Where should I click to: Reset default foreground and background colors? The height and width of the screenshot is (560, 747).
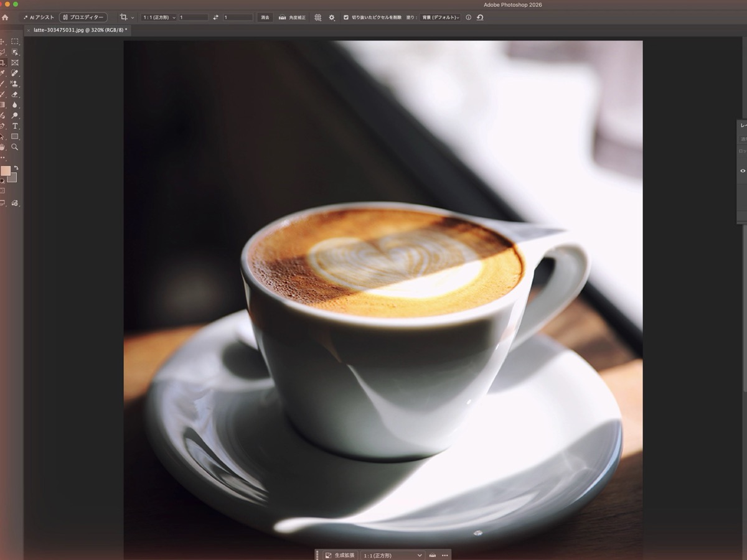click(2, 181)
